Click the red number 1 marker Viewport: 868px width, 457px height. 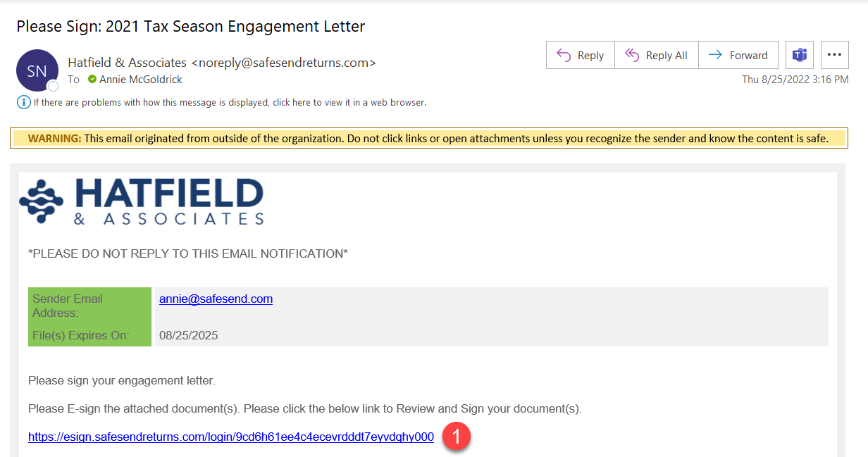pos(457,437)
